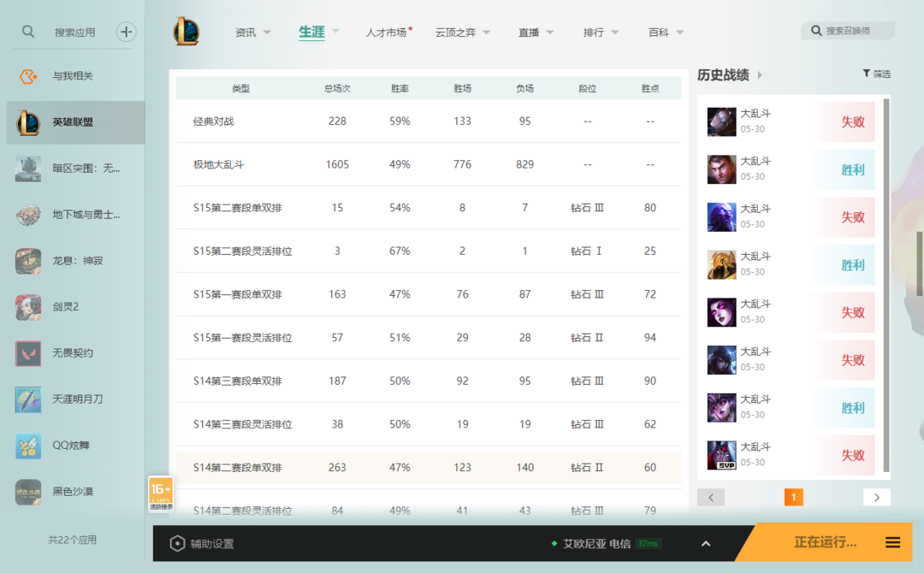The width and height of the screenshot is (924, 573).
Task: Select the 经典对战 row
Action: point(429,121)
